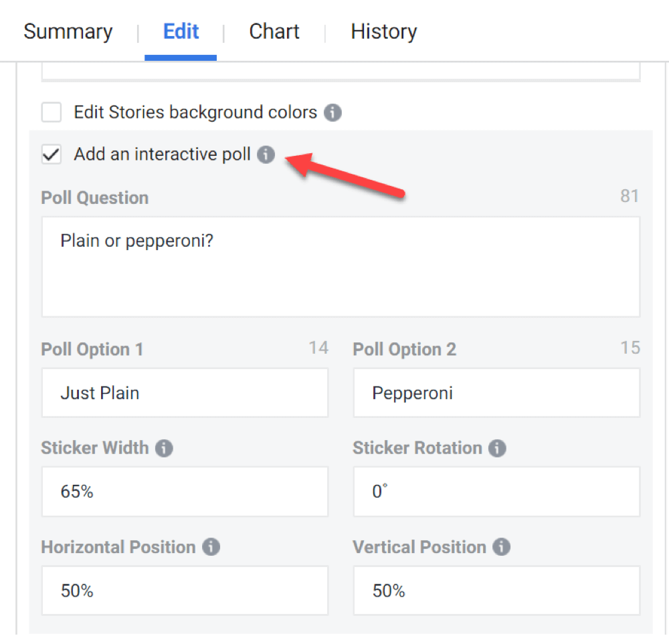
Task: Click the Add an interactive poll label
Action: pos(162,154)
